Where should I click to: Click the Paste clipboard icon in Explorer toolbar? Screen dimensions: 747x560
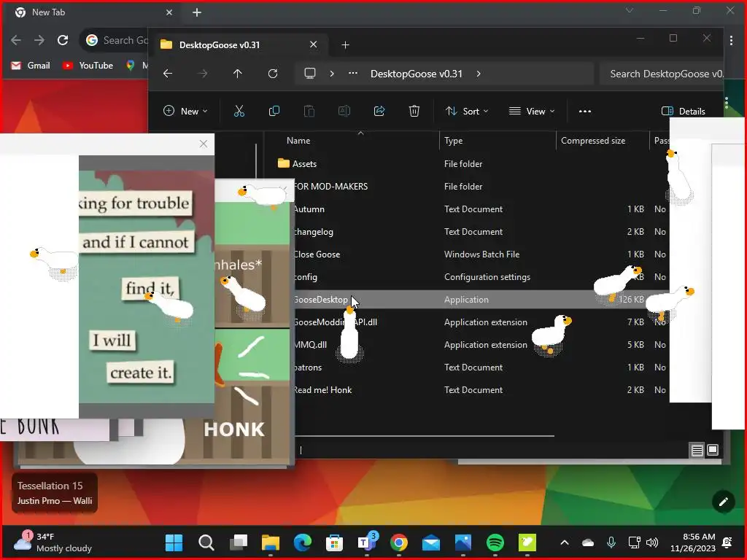(x=309, y=111)
